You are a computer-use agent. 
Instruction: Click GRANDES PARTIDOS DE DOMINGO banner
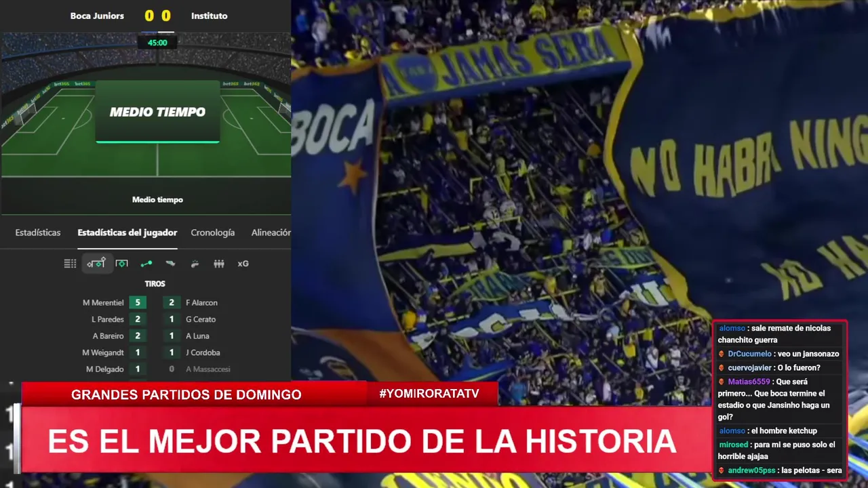(186, 394)
